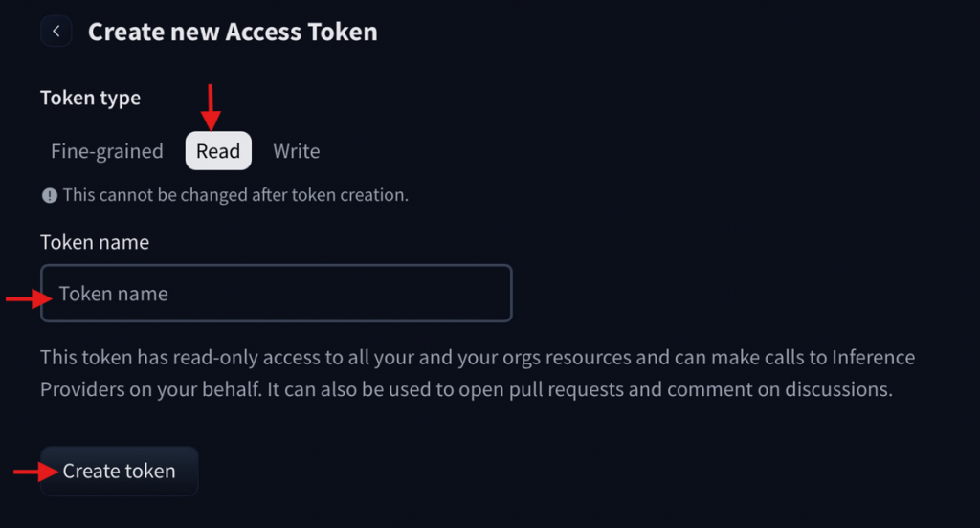Click the "Token name" field label
Image resolution: width=980 pixels, height=528 pixels.
click(95, 242)
